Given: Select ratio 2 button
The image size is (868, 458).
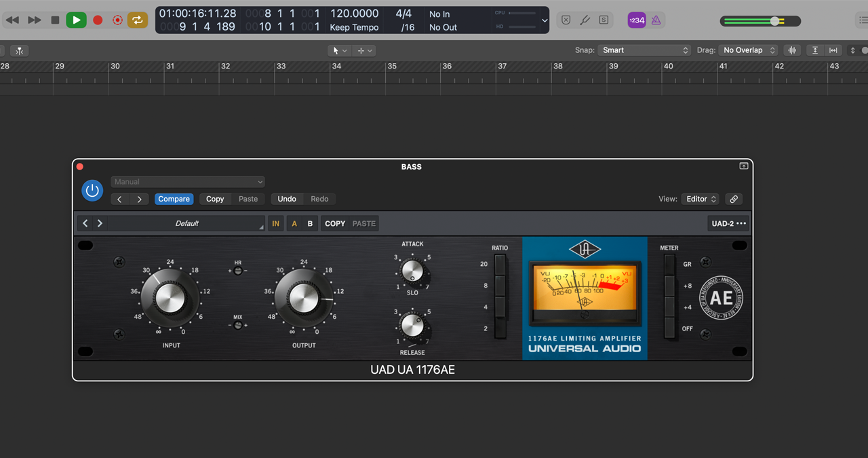Looking at the screenshot, I should pyautogui.click(x=500, y=328).
